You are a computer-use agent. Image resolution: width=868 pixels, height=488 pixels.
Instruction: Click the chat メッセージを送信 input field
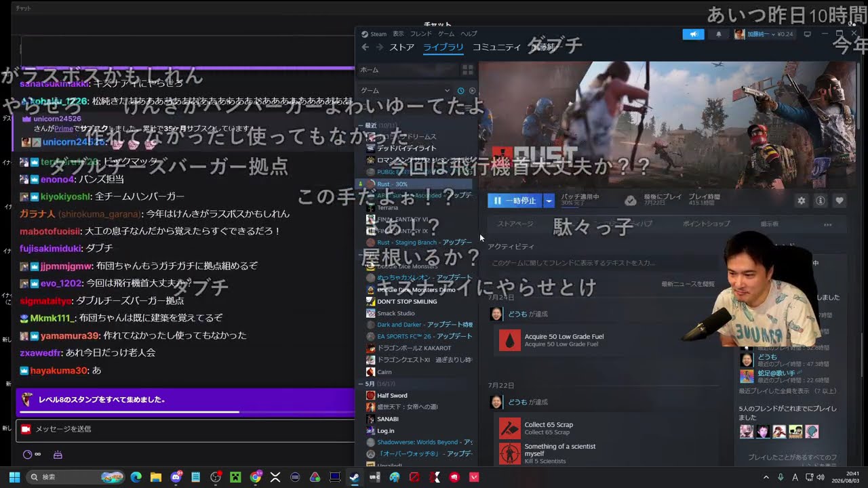point(185,429)
